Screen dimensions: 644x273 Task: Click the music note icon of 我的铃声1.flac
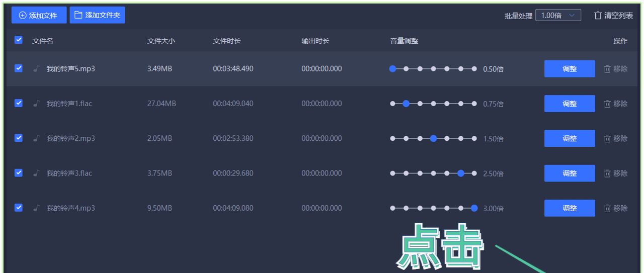(36, 104)
